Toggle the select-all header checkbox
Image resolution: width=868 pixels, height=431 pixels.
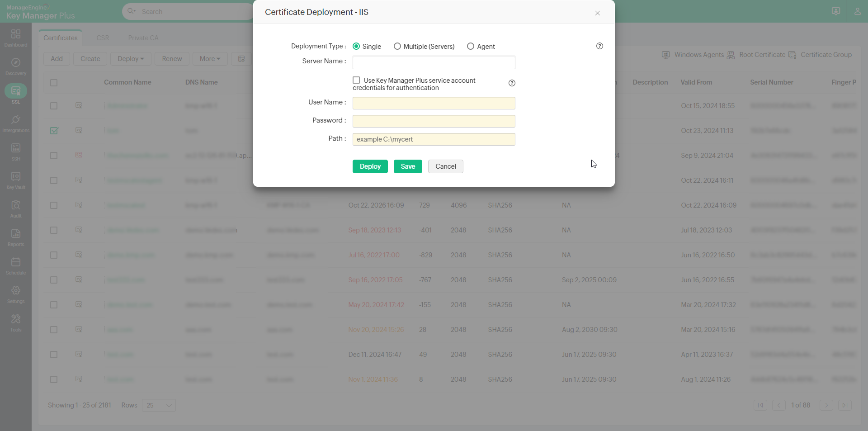tap(54, 83)
